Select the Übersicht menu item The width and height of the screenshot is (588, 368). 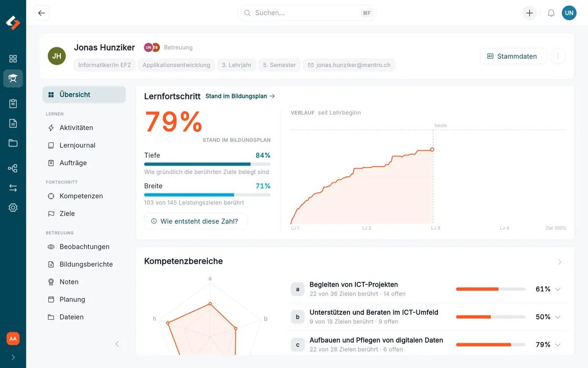point(84,95)
